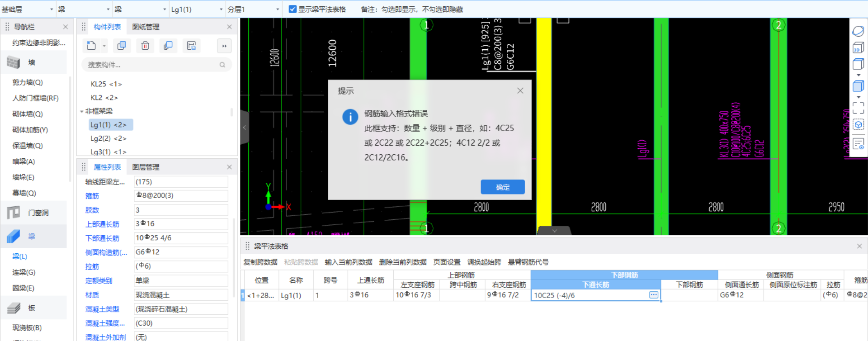Click 上部通长筋 property link
The height and width of the screenshot is (341, 868).
tap(103, 224)
